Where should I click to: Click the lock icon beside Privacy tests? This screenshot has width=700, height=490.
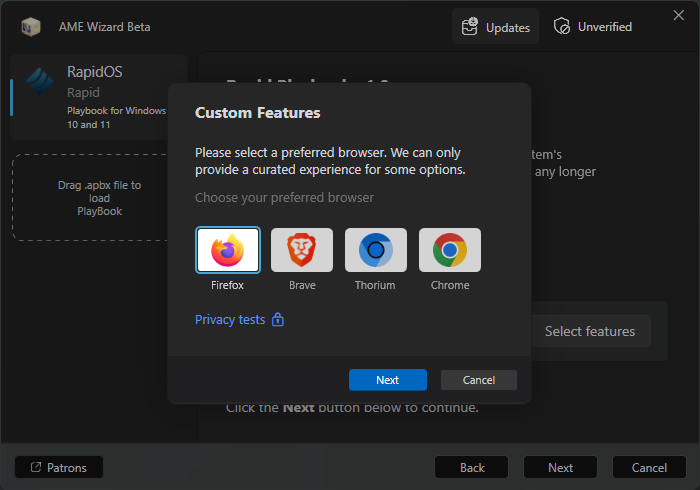tap(278, 319)
